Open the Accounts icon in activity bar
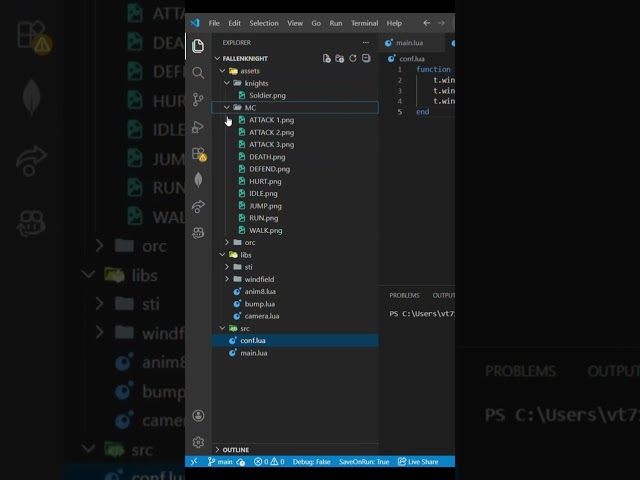640x480 pixels. [x=198, y=416]
